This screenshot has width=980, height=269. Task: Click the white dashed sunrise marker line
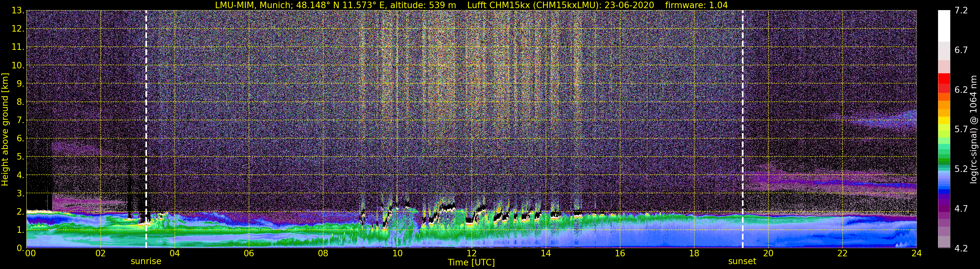point(146,129)
